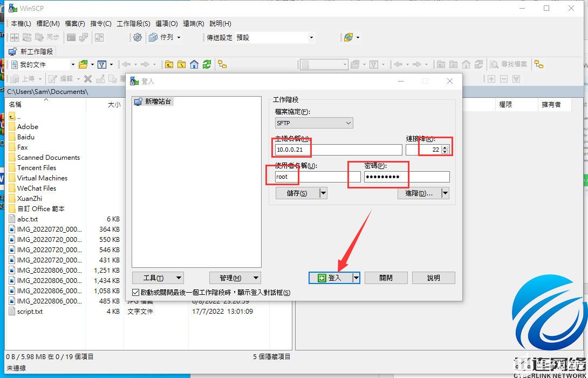Image resolution: width=588 pixels, height=378 pixels.
Task: Decrease port number with down stepper arrow
Action: [445, 152]
